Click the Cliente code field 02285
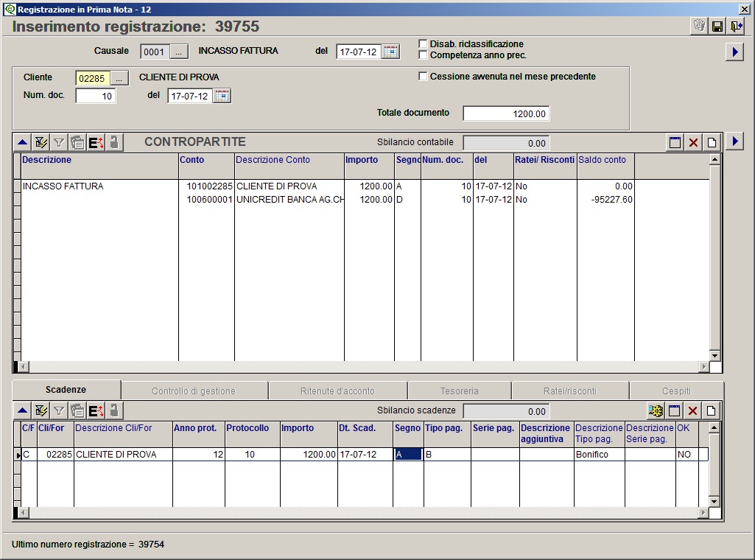 93,78
